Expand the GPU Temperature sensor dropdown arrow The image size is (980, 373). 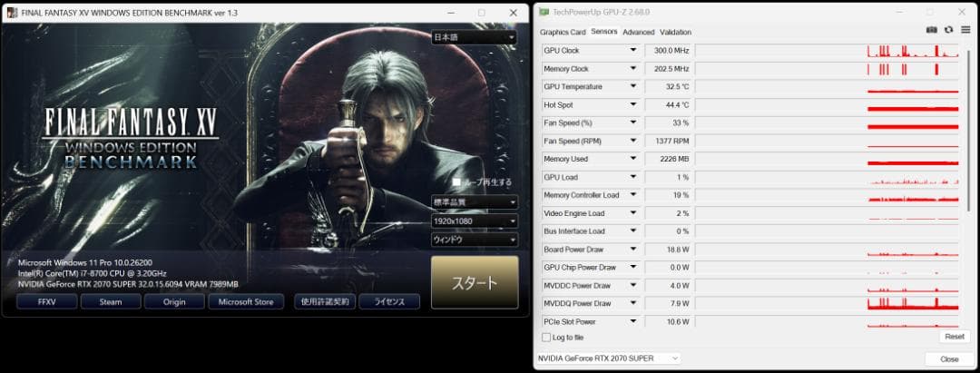point(633,86)
